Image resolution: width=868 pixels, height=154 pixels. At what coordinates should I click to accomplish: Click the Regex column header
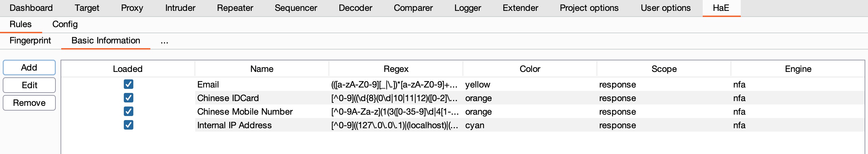(396, 69)
